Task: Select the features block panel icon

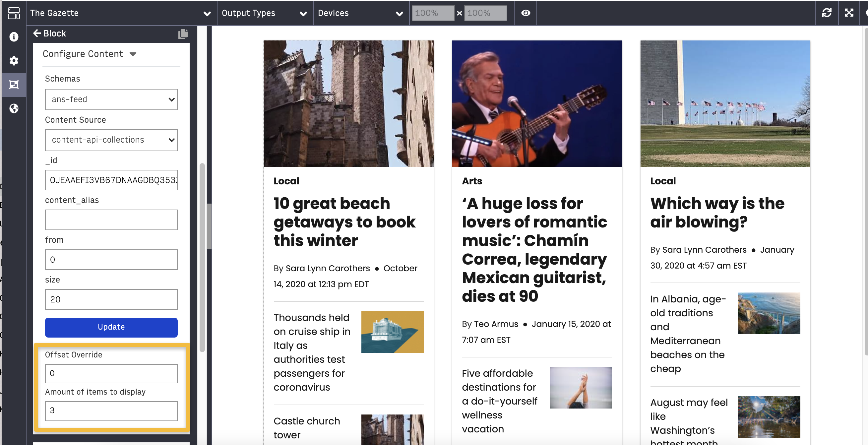Action: tap(14, 85)
